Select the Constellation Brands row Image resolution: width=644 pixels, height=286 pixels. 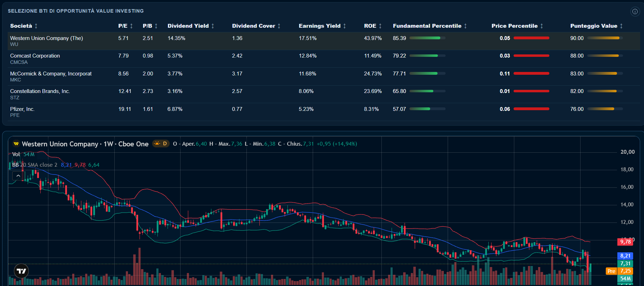pyautogui.click(x=324, y=94)
